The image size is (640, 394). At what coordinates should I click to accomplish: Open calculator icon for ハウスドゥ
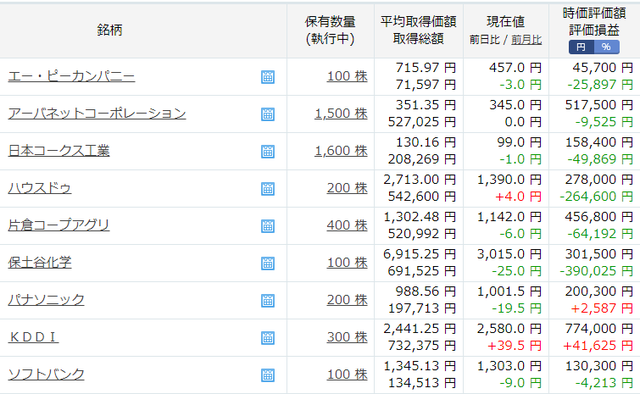click(x=268, y=189)
